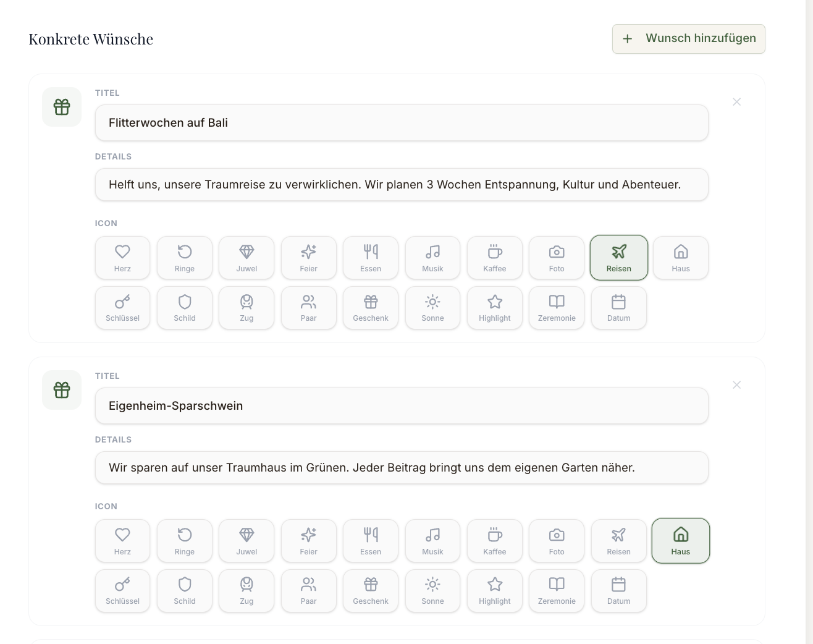Delete the Eigenheim-Sparschwein wish card
The width and height of the screenshot is (813, 644).
coord(736,385)
